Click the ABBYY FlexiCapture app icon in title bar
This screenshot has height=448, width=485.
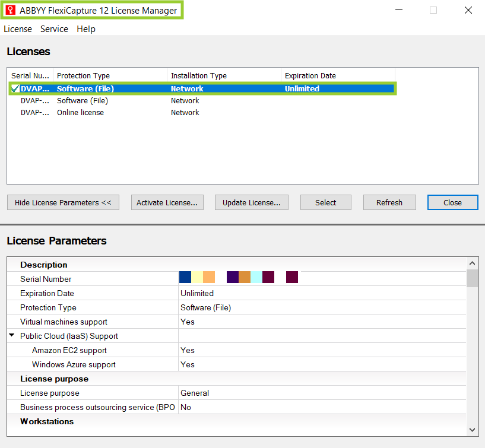(11, 10)
